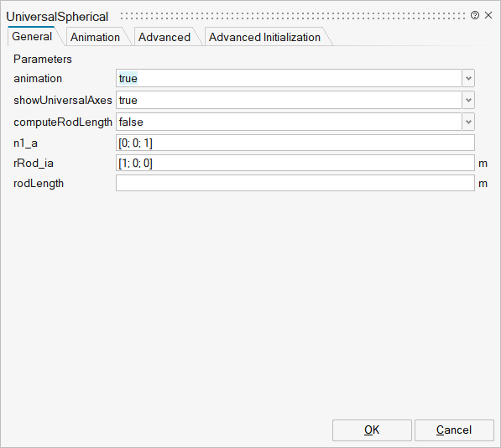Screen dimensions: 501x448
Task: Click into the showUniversalAxes value field
Action: pos(289,100)
